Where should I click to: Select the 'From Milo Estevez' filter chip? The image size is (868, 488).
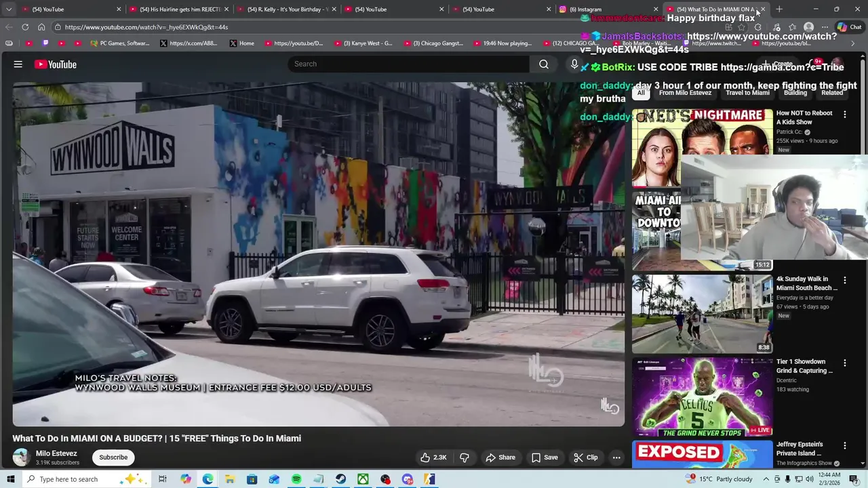685,93
